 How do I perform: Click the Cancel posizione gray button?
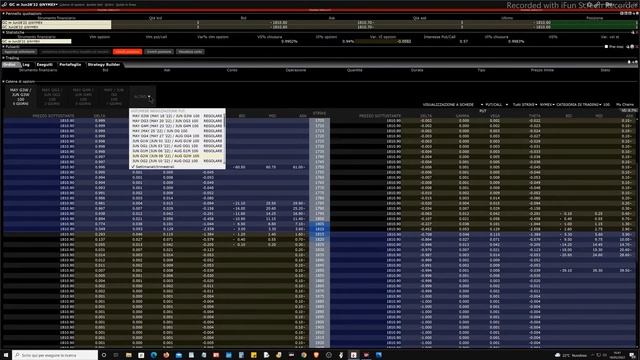(159, 52)
